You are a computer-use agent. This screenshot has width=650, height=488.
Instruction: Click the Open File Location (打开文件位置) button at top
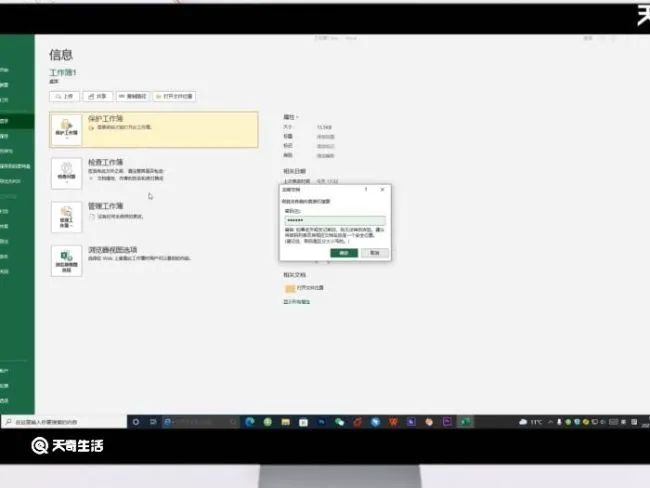coord(174,96)
